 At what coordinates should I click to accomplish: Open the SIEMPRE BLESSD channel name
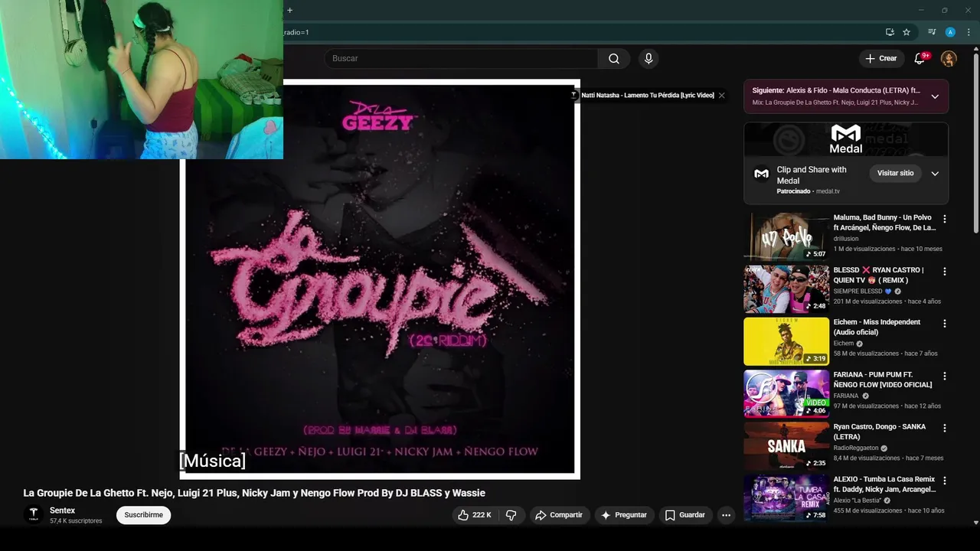tap(857, 291)
